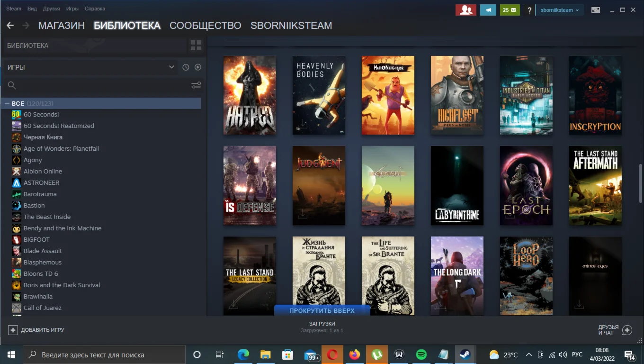The image size is (644, 364).
Task: Switch to Big Picture mode icon
Action: click(596, 10)
